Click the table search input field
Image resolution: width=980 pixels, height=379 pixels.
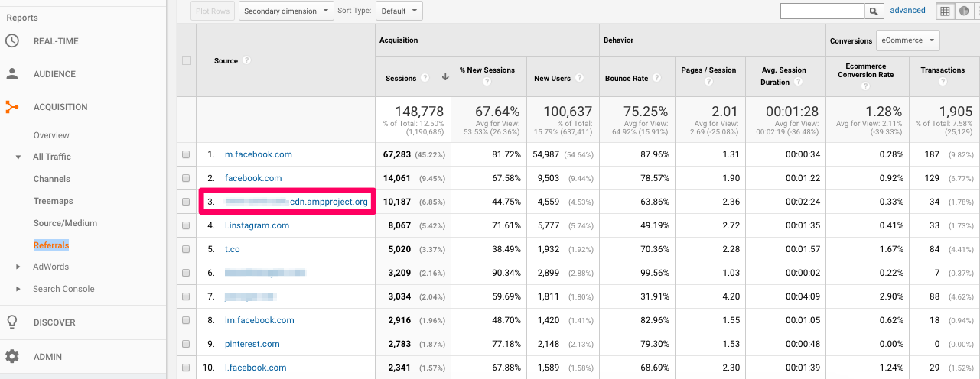[822, 11]
